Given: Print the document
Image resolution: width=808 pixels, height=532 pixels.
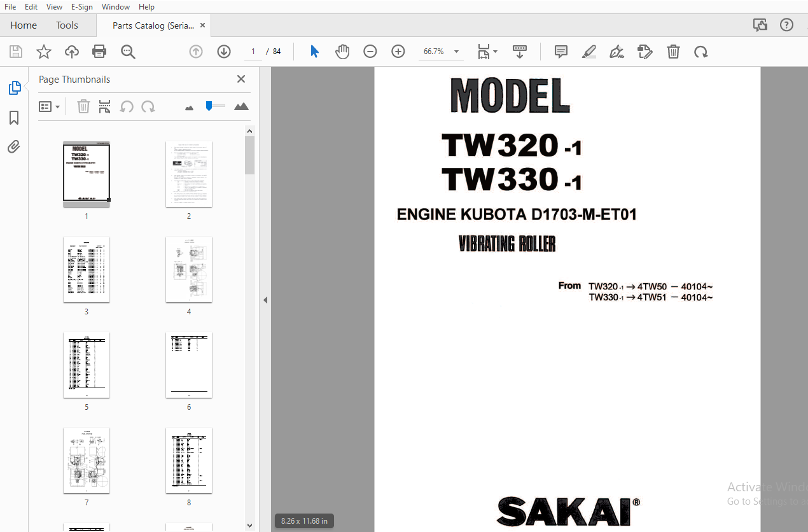Looking at the screenshot, I should (99, 52).
